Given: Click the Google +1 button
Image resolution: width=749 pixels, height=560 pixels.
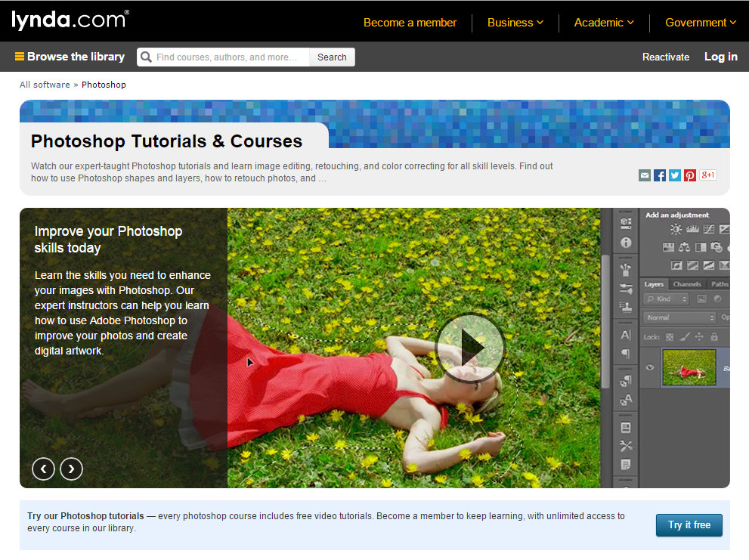Looking at the screenshot, I should [x=708, y=175].
